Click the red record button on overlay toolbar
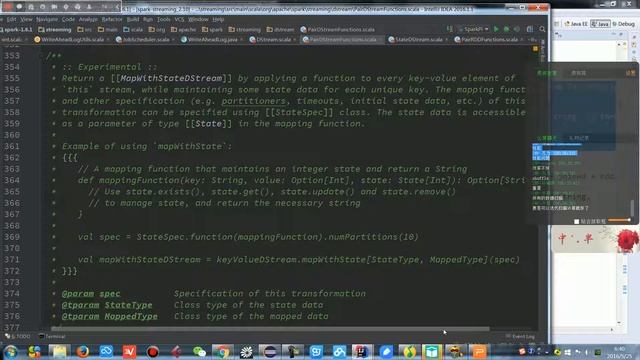Viewport: 640px width, 360px height. tap(8, 7)
